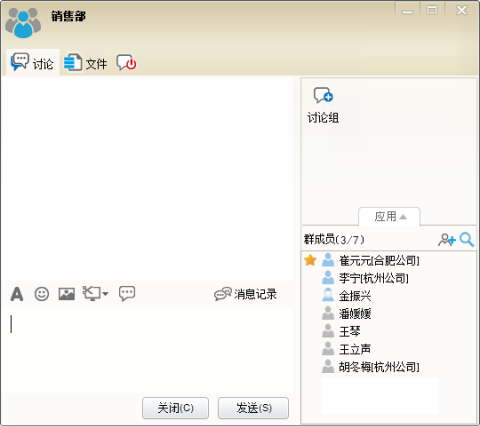Switch to the 讨论 tab
The width and height of the screenshot is (480, 426).
pyautogui.click(x=33, y=62)
